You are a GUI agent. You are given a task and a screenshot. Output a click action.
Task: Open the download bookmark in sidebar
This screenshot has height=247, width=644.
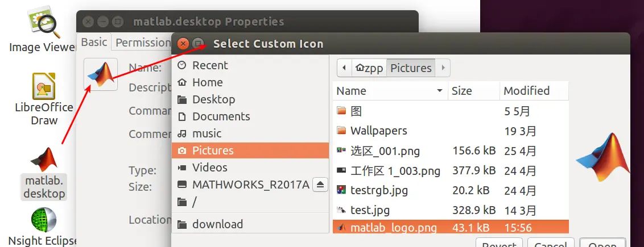[x=250, y=224]
